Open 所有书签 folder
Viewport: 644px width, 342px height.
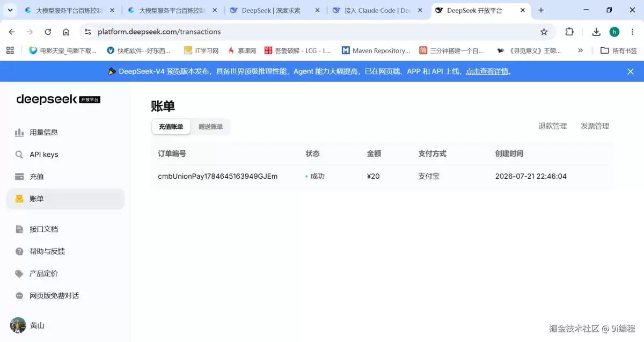click(x=619, y=50)
